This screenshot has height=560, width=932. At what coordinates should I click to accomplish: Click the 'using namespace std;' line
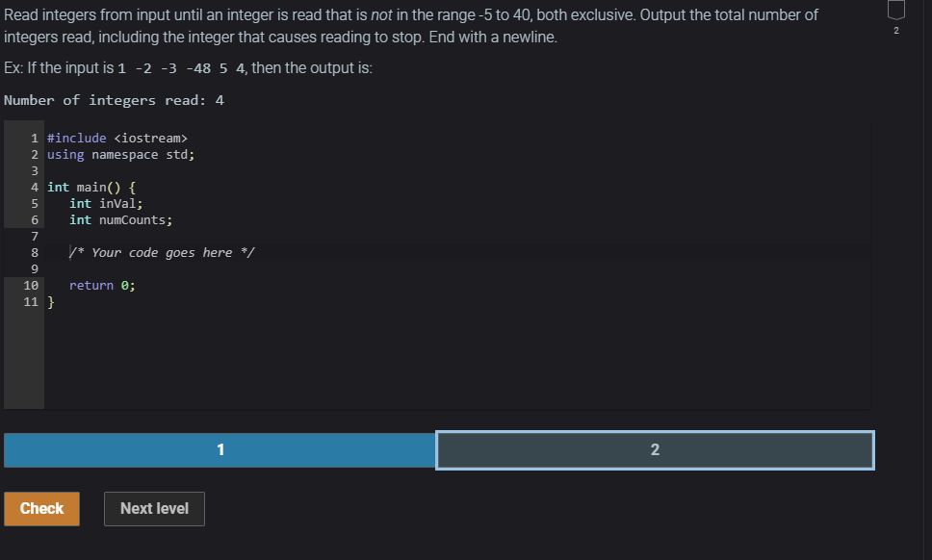tap(120, 154)
